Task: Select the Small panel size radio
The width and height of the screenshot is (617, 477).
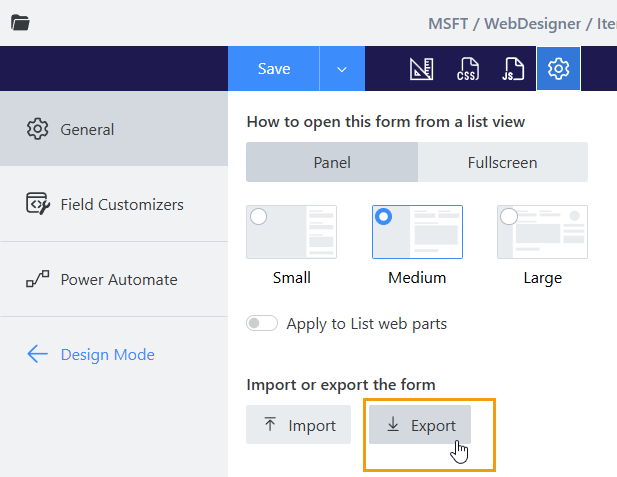Action: pos(259,217)
